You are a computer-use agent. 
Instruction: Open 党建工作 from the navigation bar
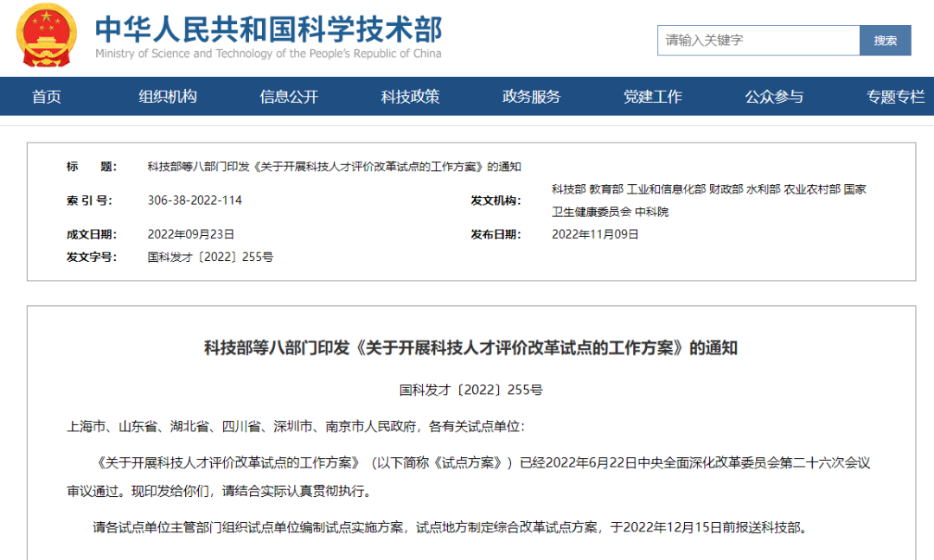[653, 97]
